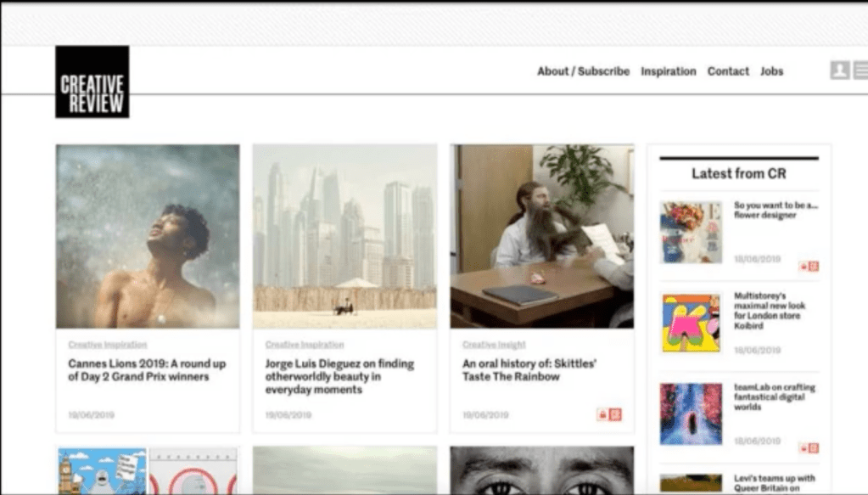868x495 pixels.
Task: Select the flower magazine sidebar thumbnail
Action: pos(691,232)
